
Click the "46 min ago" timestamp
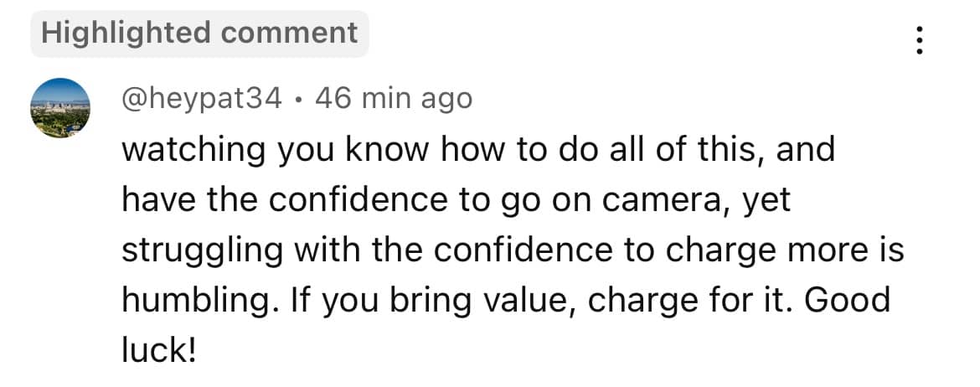coord(393,99)
